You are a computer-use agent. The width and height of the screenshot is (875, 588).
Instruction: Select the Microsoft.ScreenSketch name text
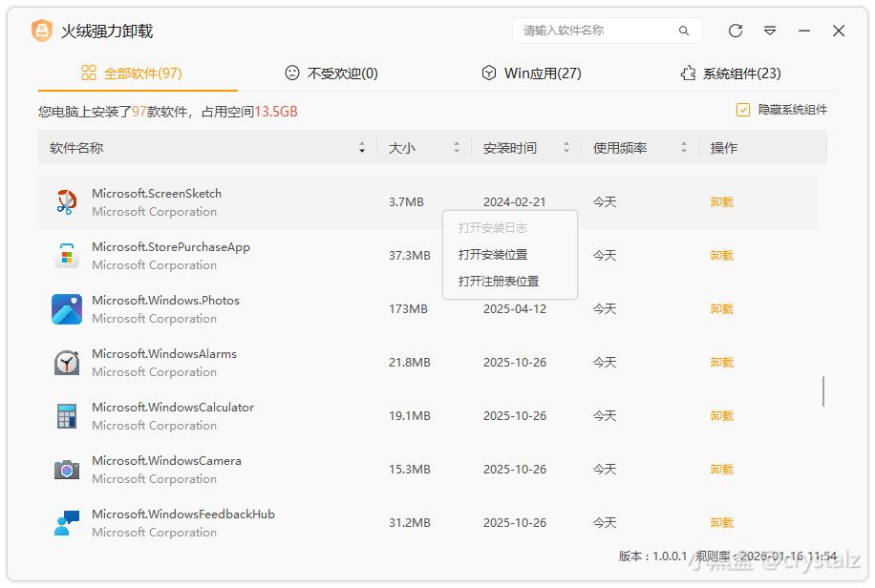pyautogui.click(x=157, y=194)
